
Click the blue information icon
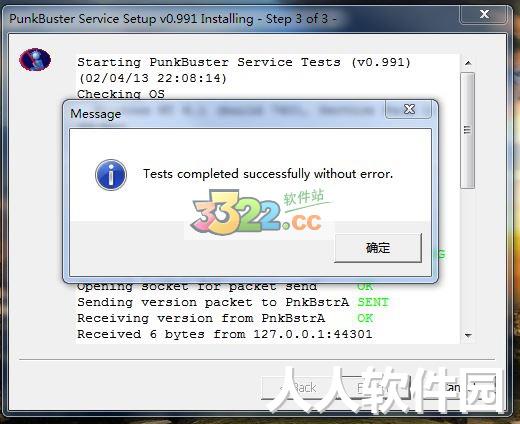(111, 175)
